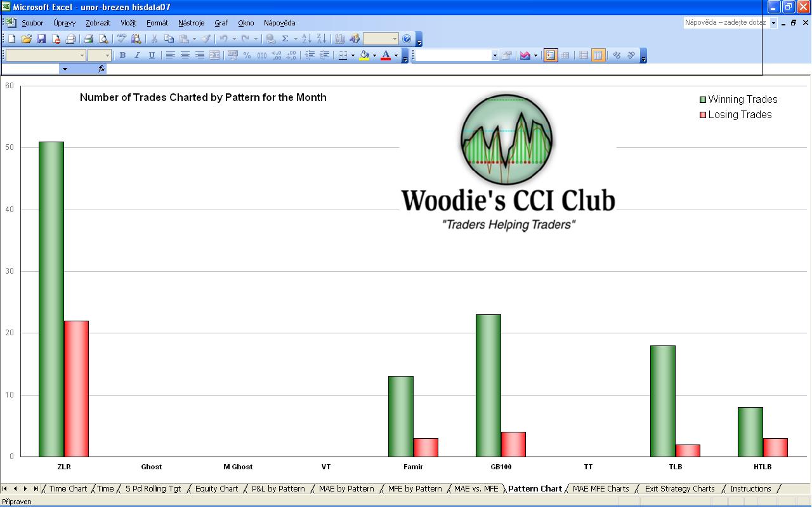
Task: Switch to the MAE vs. MFE sheet tab
Action: (x=476, y=489)
